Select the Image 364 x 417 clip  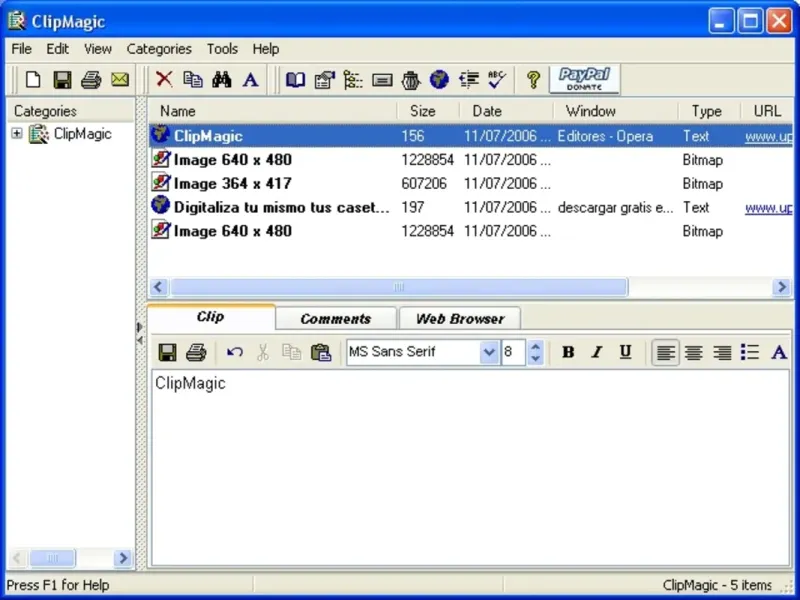coord(470,183)
